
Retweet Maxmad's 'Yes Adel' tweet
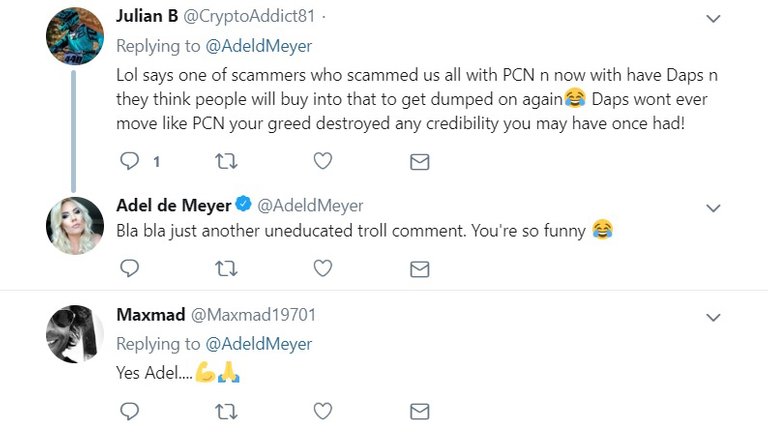227,411
